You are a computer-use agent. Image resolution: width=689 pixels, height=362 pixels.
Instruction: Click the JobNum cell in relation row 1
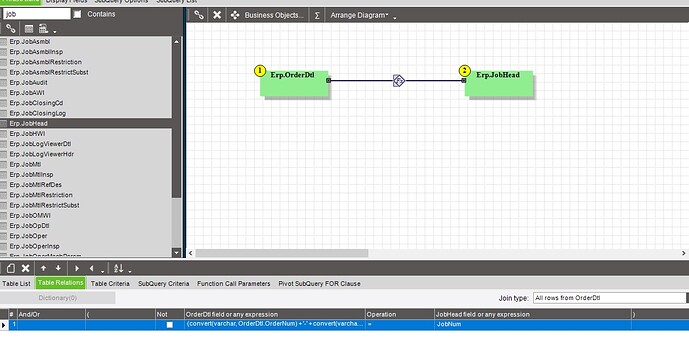[533, 324]
